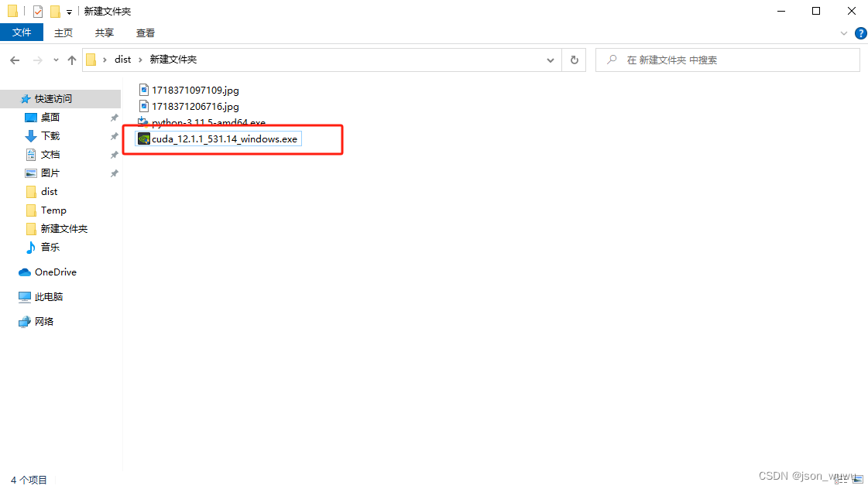Image resolution: width=868 pixels, height=489 pixels.
Task: Select OneDrive in the navigation pane
Action: (x=55, y=272)
